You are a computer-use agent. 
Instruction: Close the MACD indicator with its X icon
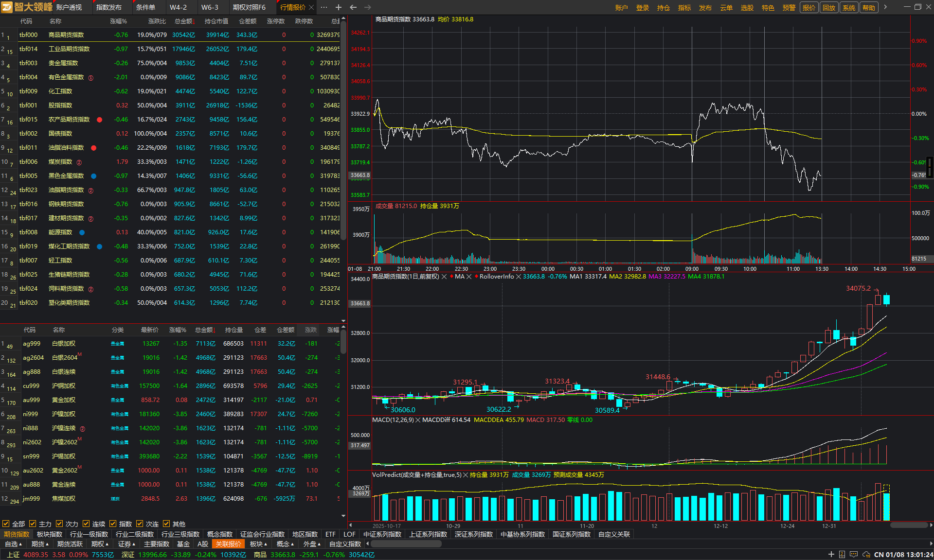418,420
